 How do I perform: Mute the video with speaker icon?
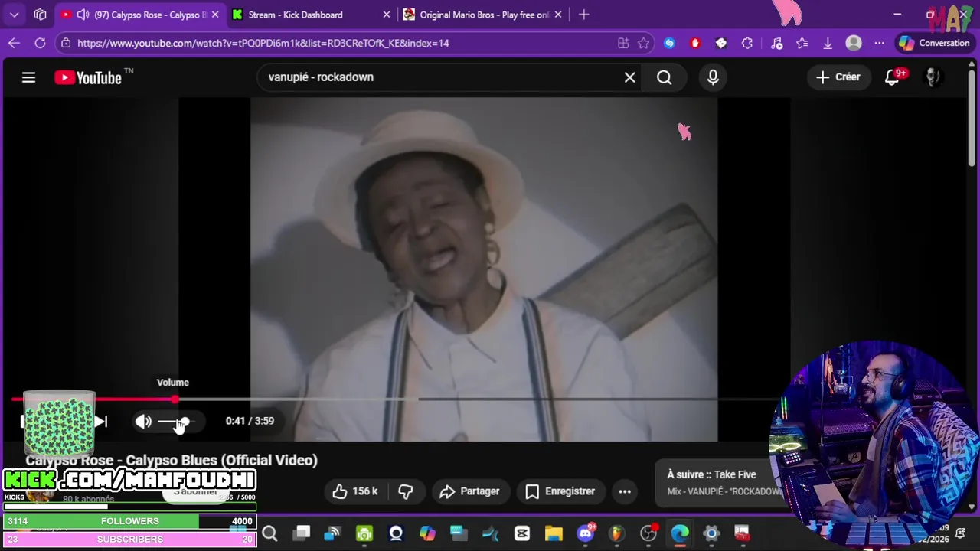pyautogui.click(x=143, y=421)
